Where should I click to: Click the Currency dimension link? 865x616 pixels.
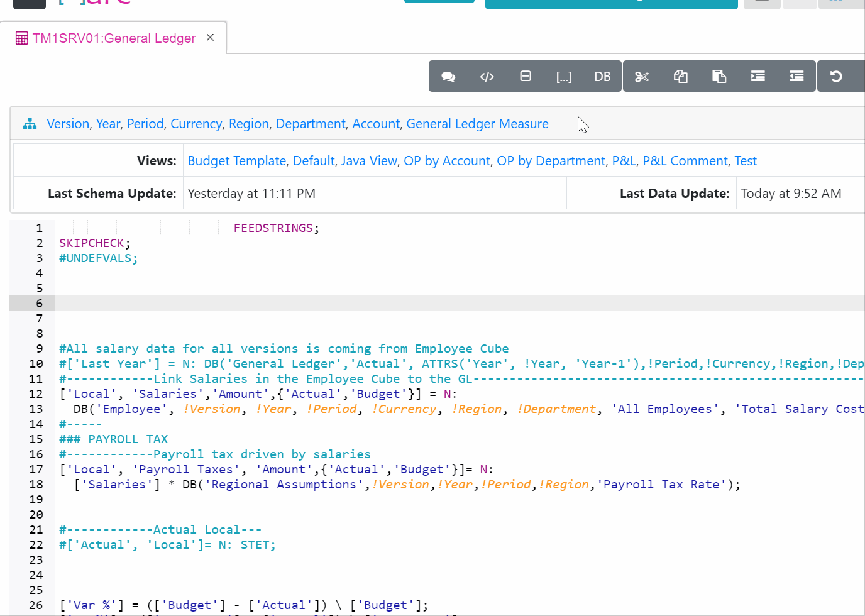(x=196, y=124)
